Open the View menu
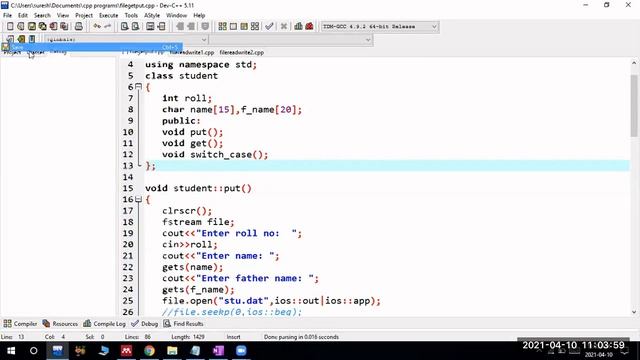 [62, 16]
